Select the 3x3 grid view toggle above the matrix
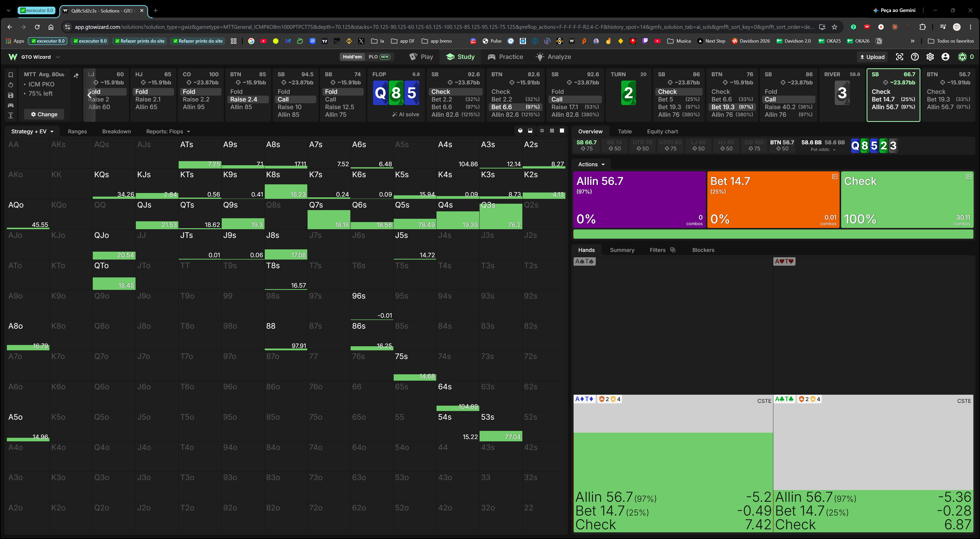The image size is (980, 539). tap(552, 131)
